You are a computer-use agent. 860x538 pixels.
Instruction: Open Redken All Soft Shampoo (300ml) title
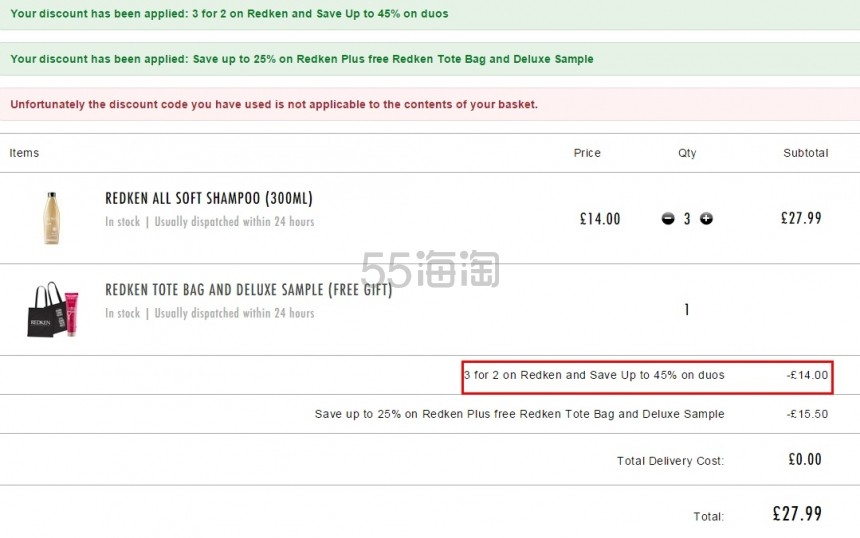(209, 198)
